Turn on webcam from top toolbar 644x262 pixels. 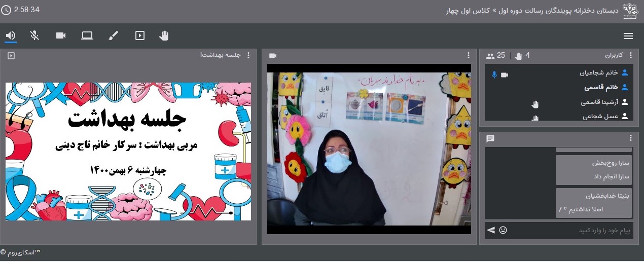(x=61, y=35)
